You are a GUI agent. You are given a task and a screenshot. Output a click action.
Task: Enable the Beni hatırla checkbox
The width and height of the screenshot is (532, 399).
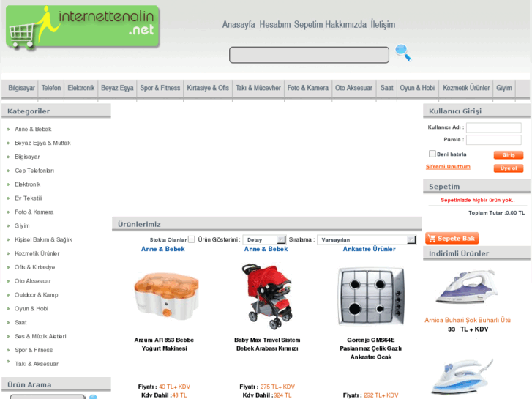[432, 154]
